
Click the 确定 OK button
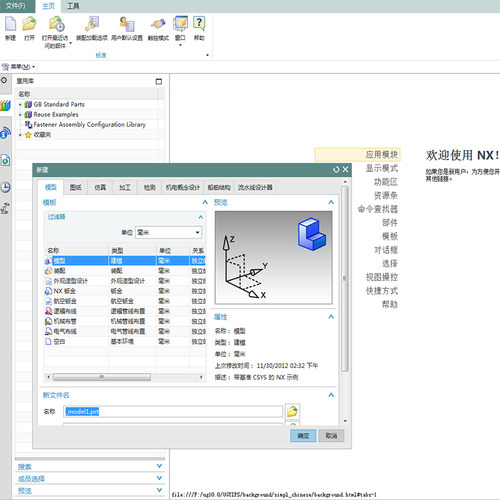tap(303, 436)
